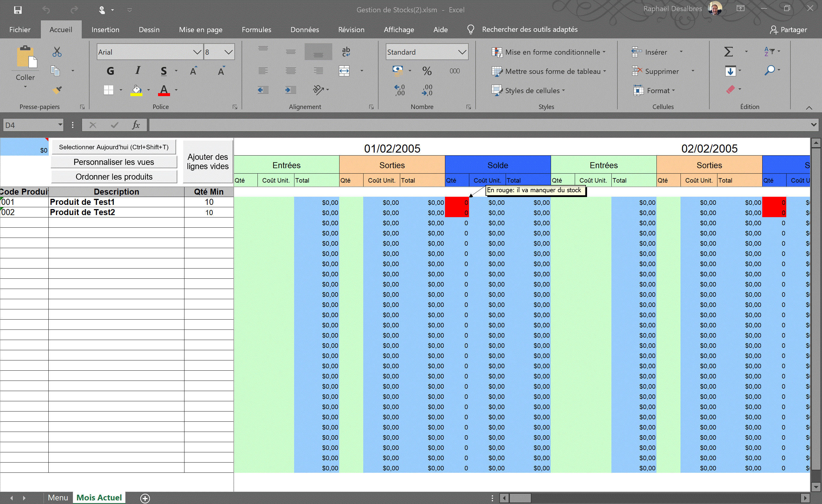The image size is (822, 504).
Task: Open the Arial font name dropdown
Action: [x=197, y=52]
